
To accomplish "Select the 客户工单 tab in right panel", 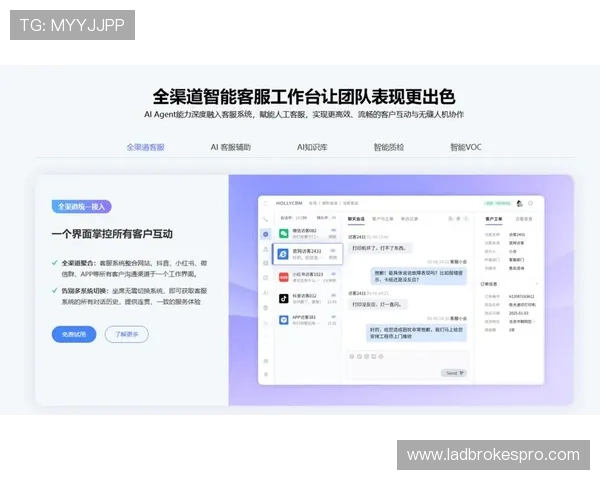I will [494, 219].
